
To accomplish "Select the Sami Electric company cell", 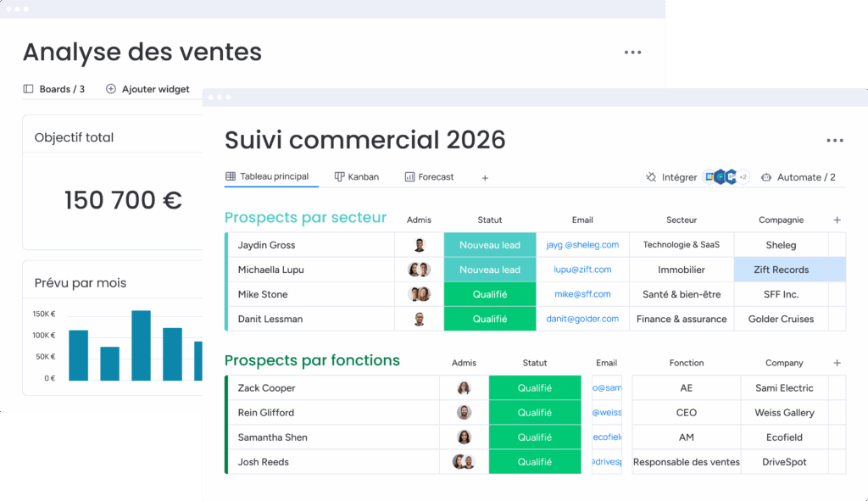I will (784, 388).
